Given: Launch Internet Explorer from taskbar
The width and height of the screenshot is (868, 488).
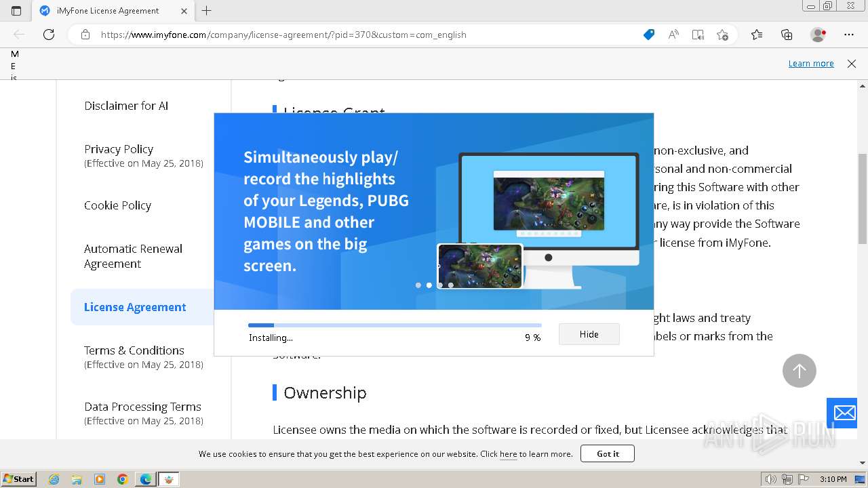Looking at the screenshot, I should point(54,479).
